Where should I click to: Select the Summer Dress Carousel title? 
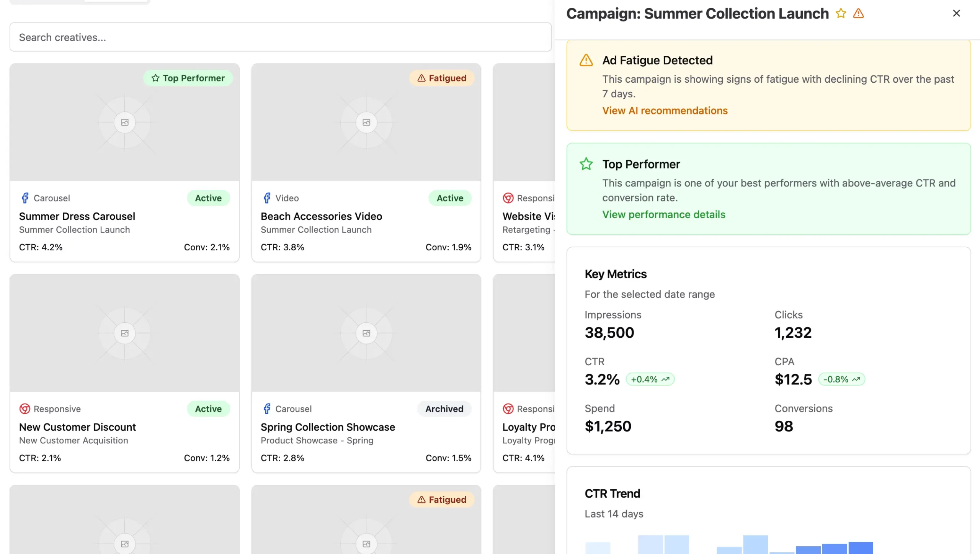(x=77, y=216)
